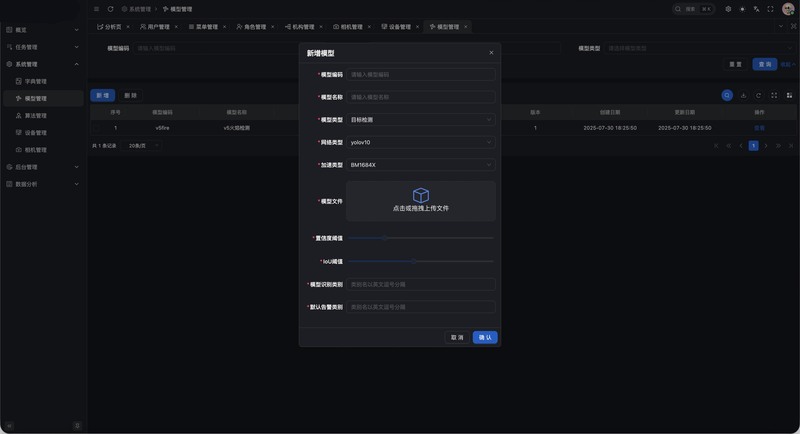Click the IoU阈值 slider handle

414,261
